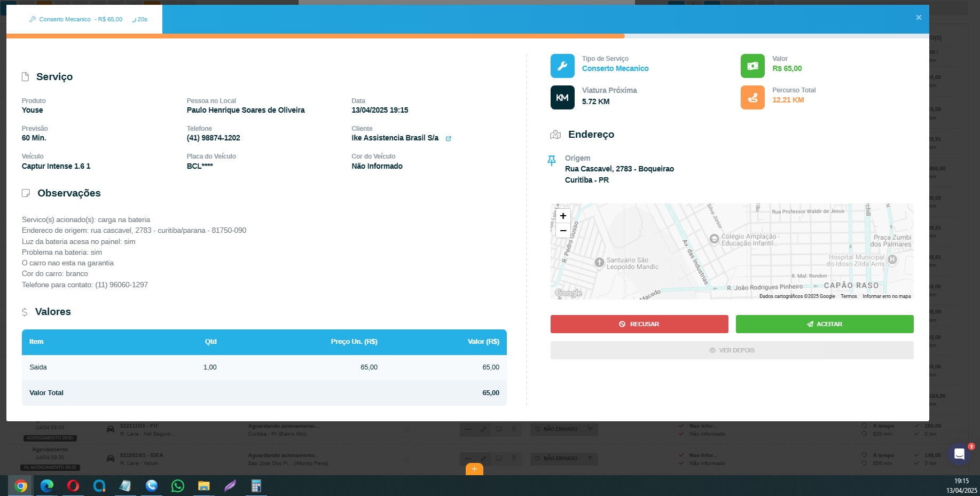980x496 pixels.
Task: Click NÃO ENVIADO in the 8222119/1 - FIT row
Action: tap(564, 429)
